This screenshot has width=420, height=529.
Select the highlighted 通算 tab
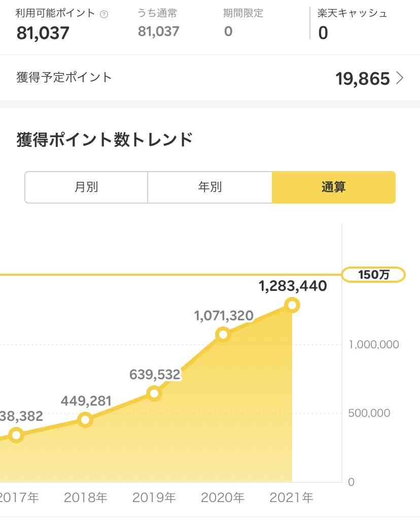click(334, 187)
